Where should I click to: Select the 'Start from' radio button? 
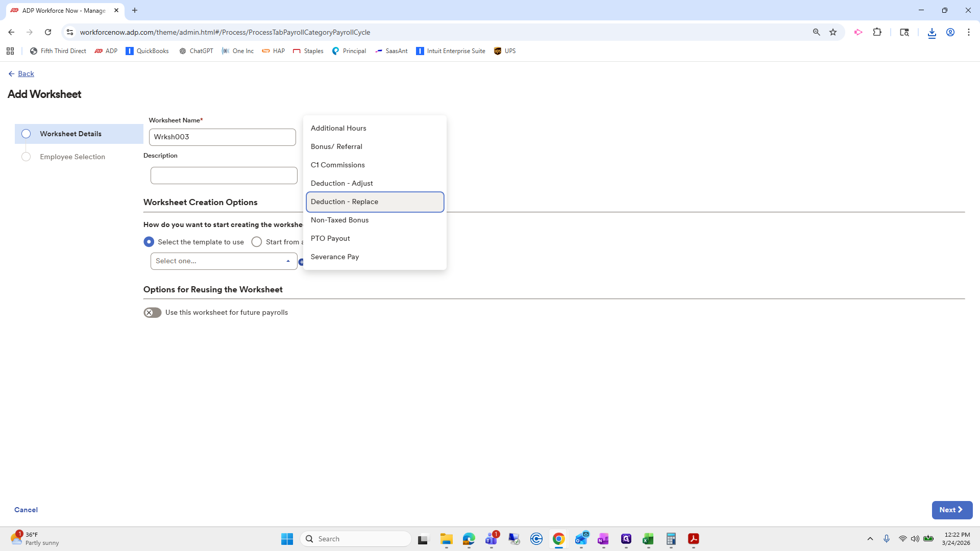[257, 242]
